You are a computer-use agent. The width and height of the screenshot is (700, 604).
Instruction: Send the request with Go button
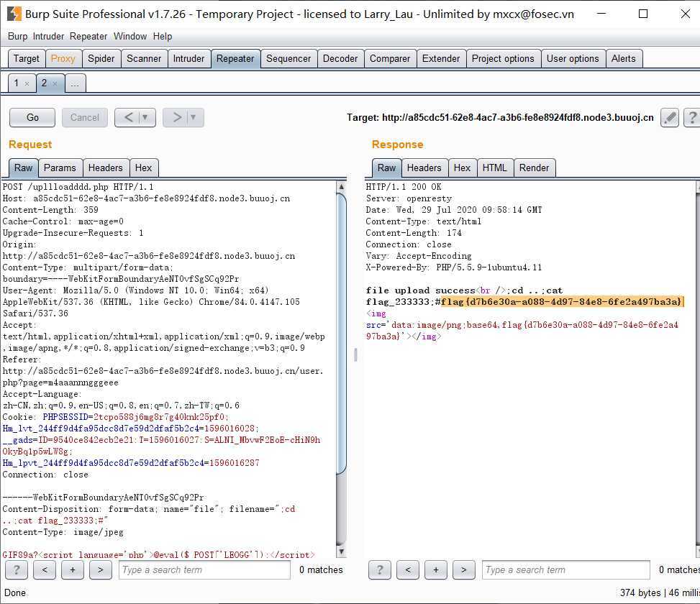[32, 118]
